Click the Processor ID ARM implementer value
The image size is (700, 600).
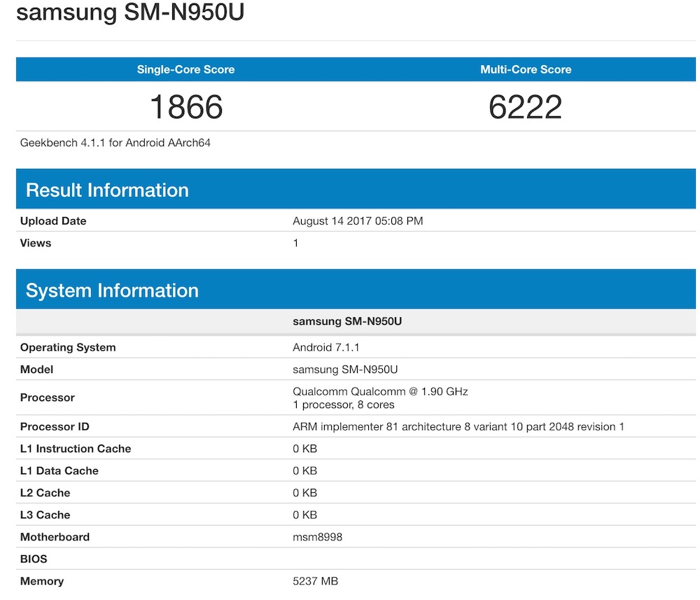[x=458, y=426]
